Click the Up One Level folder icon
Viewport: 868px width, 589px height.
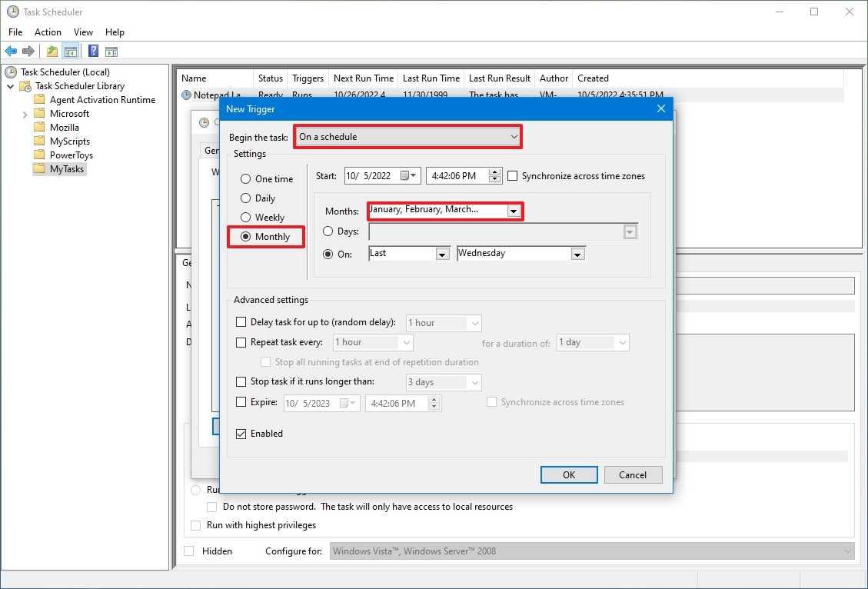[52, 52]
